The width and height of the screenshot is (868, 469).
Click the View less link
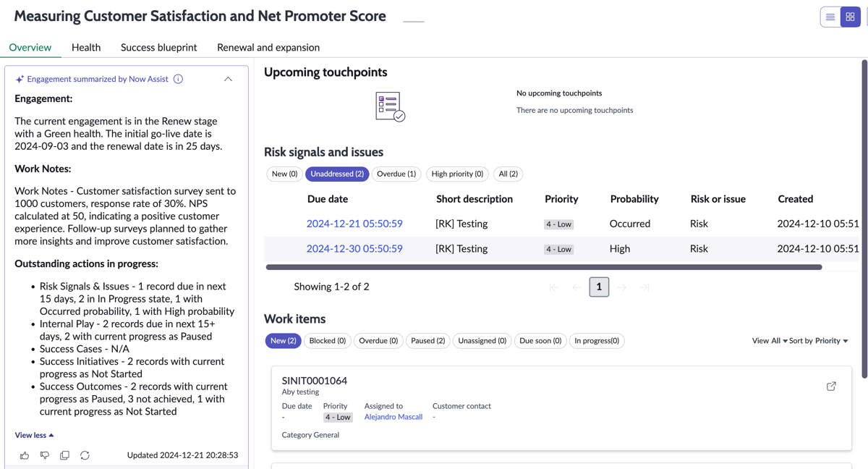(x=34, y=435)
